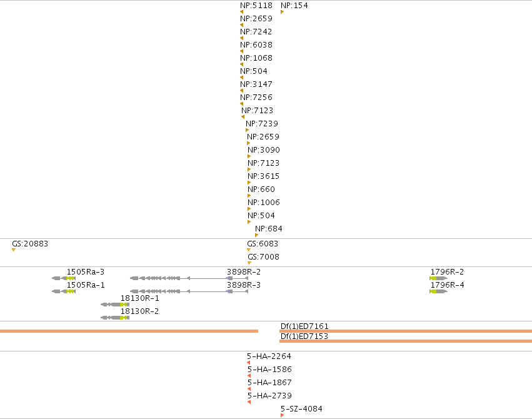Click the gene model glyph under 1796R-2
The image size is (532, 419).
438,278
